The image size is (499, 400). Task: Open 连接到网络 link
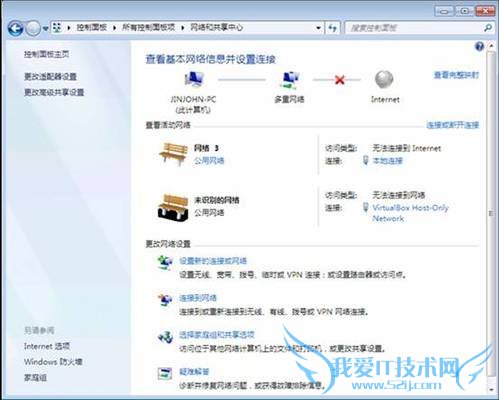pos(198,298)
